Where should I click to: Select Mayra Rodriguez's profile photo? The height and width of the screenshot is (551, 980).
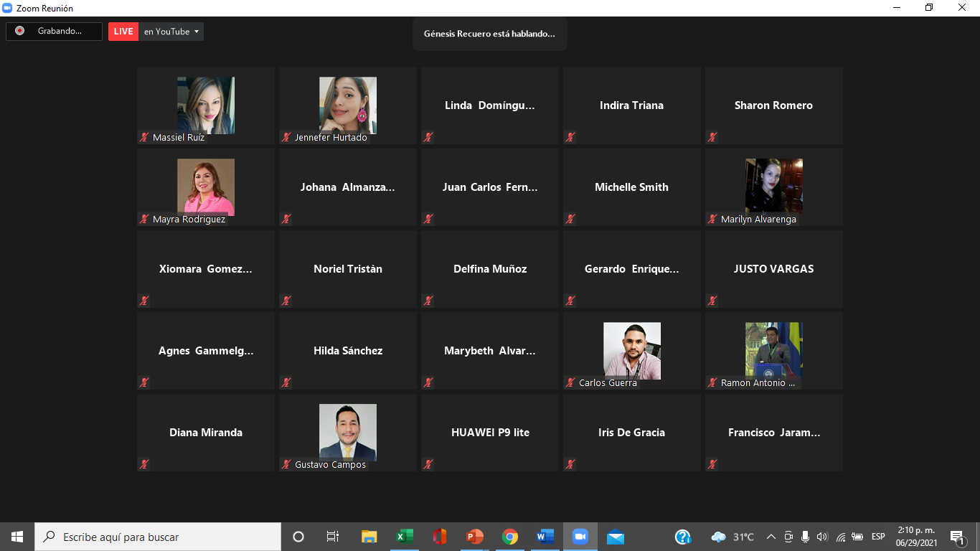coord(206,187)
